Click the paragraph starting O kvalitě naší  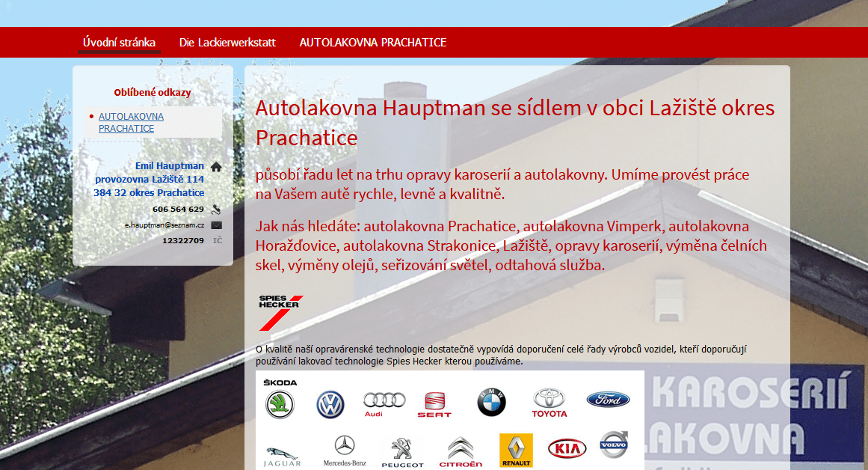501,355
